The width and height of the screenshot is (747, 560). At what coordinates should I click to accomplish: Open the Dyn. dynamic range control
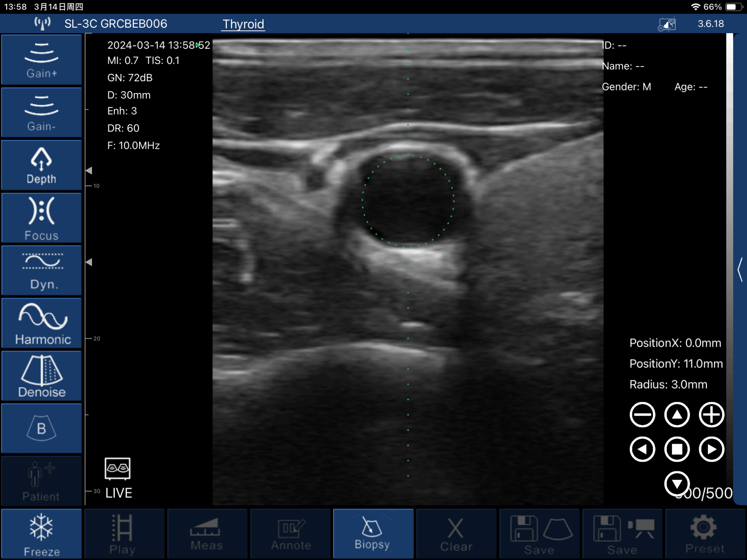(x=41, y=270)
